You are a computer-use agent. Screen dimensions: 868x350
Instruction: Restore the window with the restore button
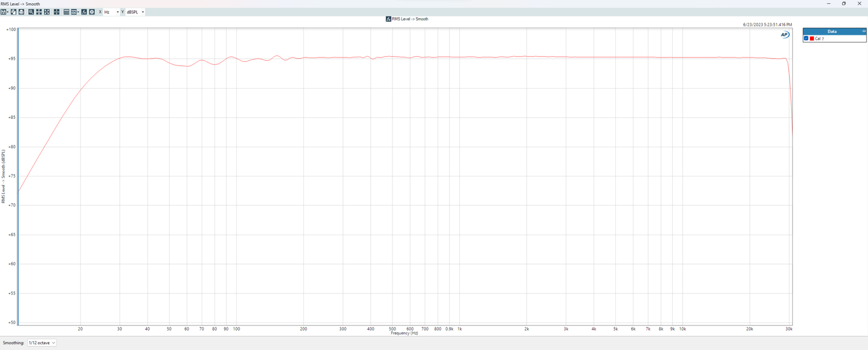[844, 4]
